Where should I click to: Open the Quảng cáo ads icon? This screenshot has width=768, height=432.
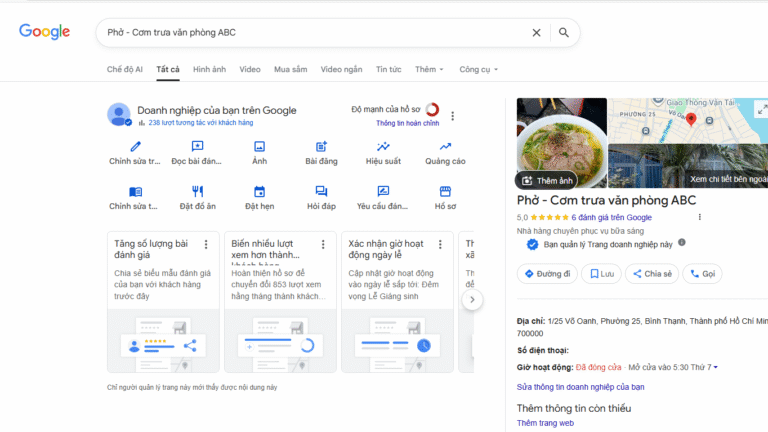(445, 147)
